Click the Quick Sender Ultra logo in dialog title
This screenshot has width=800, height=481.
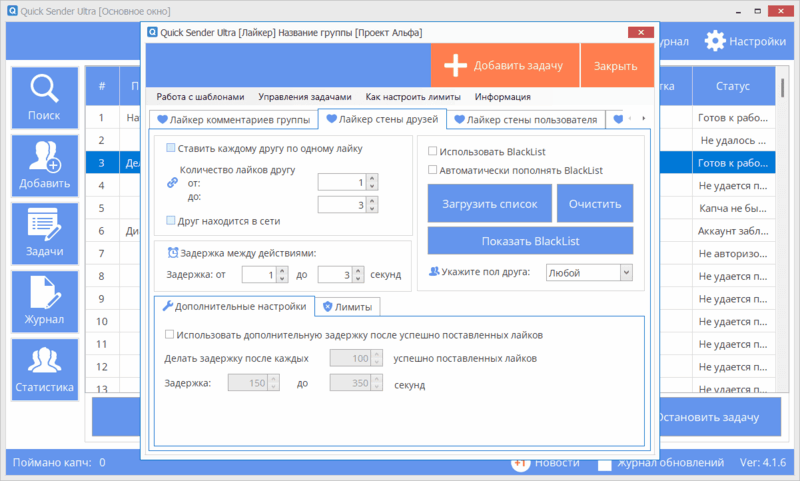pos(152,32)
